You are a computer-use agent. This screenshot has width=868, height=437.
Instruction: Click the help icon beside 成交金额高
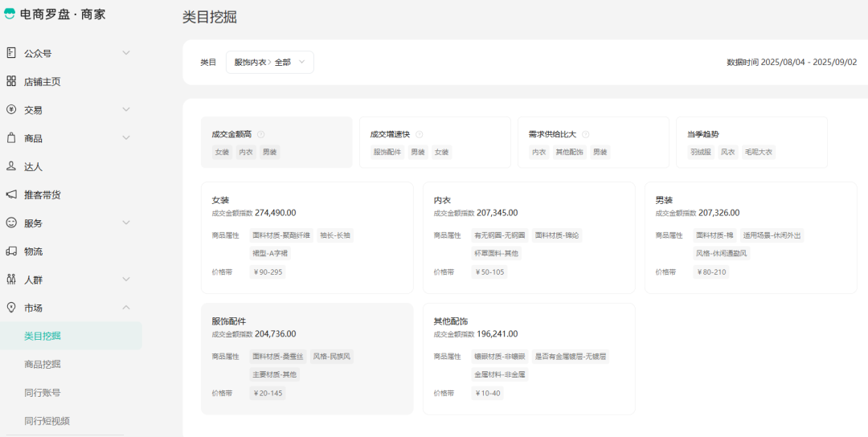260,135
